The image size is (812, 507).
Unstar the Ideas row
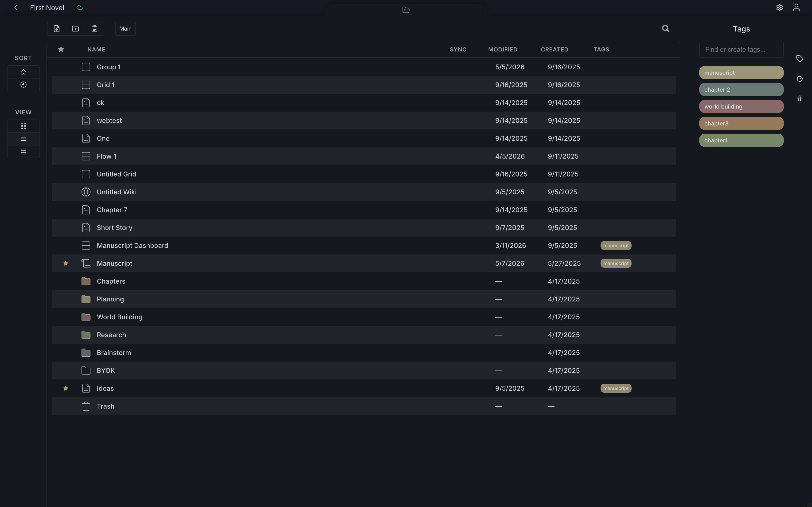66,388
